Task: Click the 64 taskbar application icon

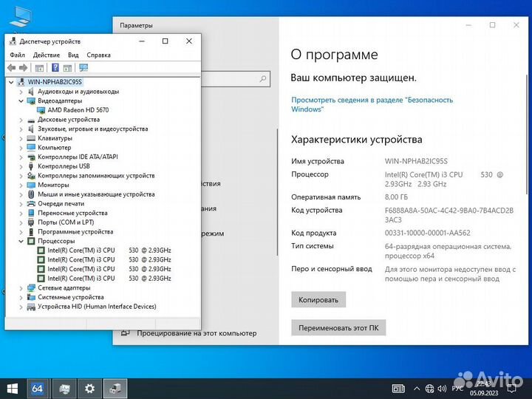Action: tap(38, 389)
